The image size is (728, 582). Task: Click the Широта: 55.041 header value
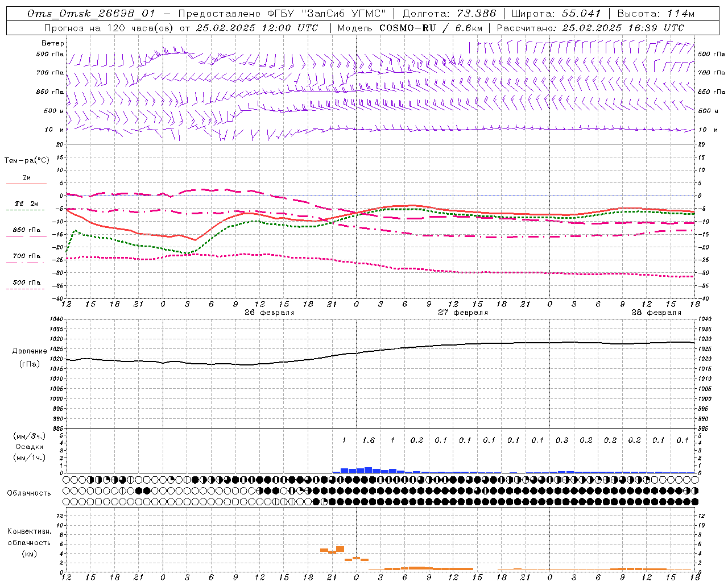[x=556, y=14]
